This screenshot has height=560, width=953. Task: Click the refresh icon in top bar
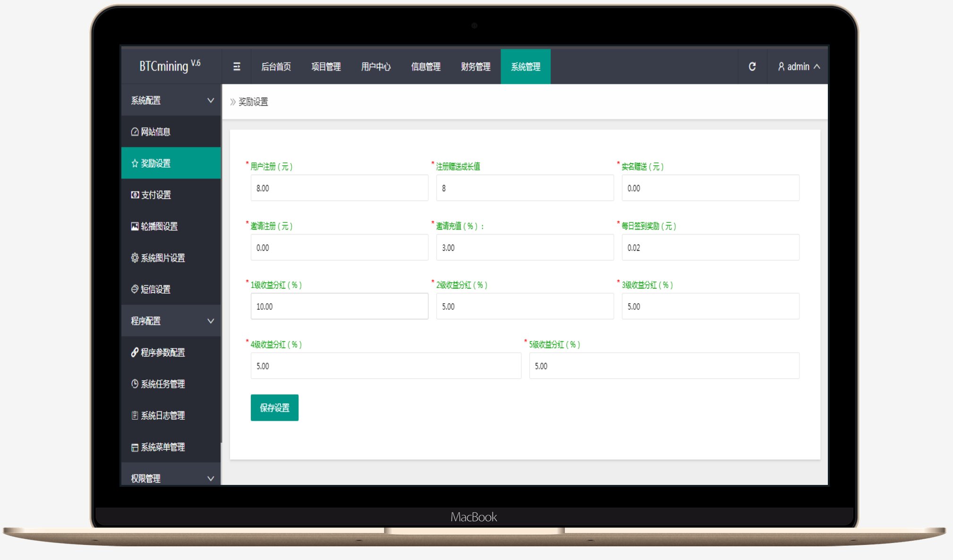[752, 67]
